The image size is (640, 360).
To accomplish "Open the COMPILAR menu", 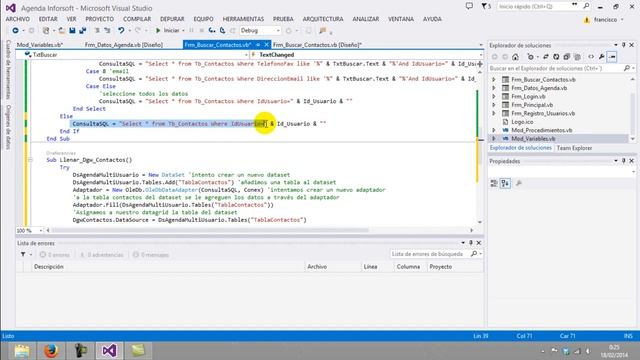I will (x=137, y=19).
